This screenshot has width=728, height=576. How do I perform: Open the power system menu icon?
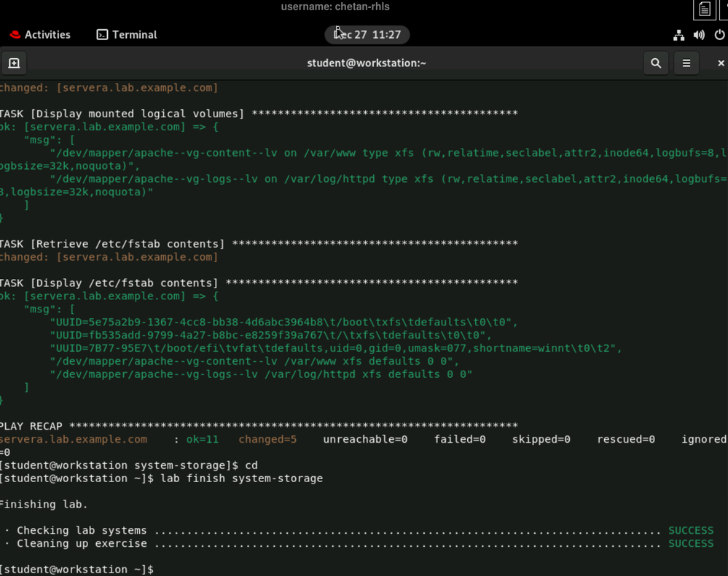click(719, 35)
